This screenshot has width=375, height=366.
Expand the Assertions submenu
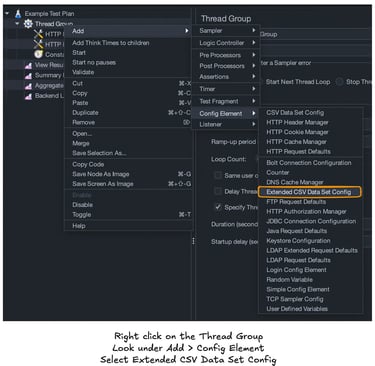click(226, 77)
